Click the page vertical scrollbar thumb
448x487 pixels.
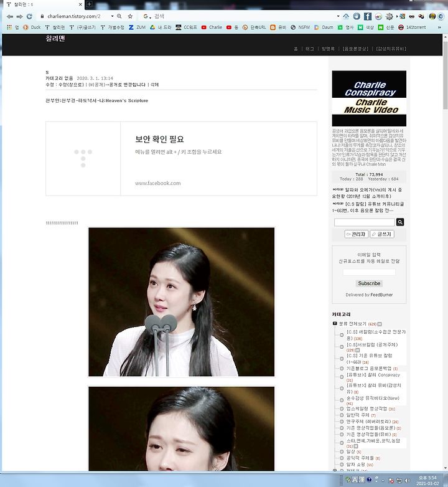[x=446, y=75]
